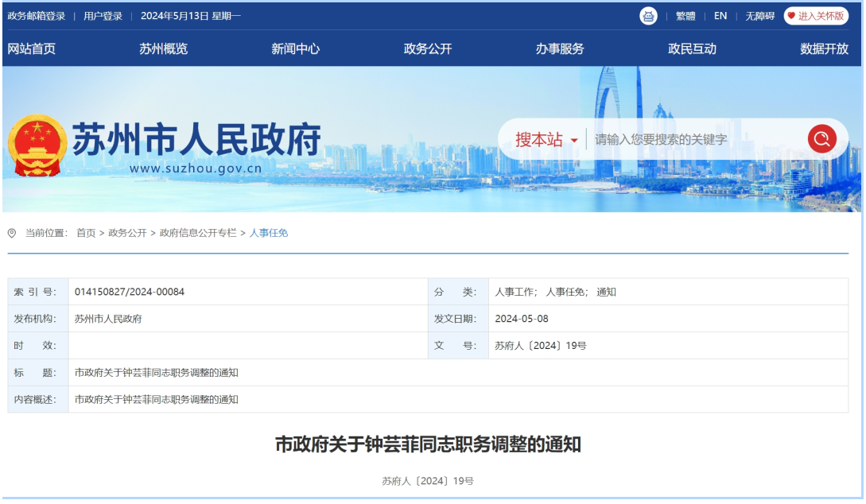This screenshot has width=866, height=504.
Task: Open the 数据开放 navigation item
Action: pos(824,48)
